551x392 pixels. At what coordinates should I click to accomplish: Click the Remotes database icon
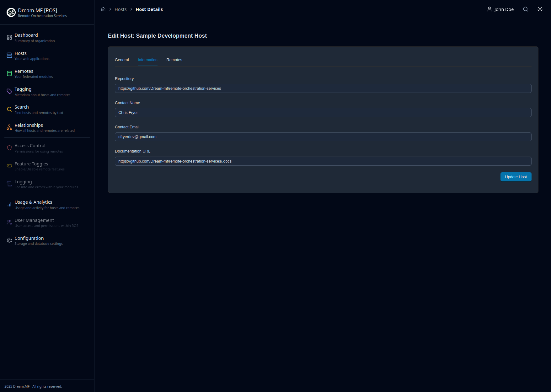point(9,73)
